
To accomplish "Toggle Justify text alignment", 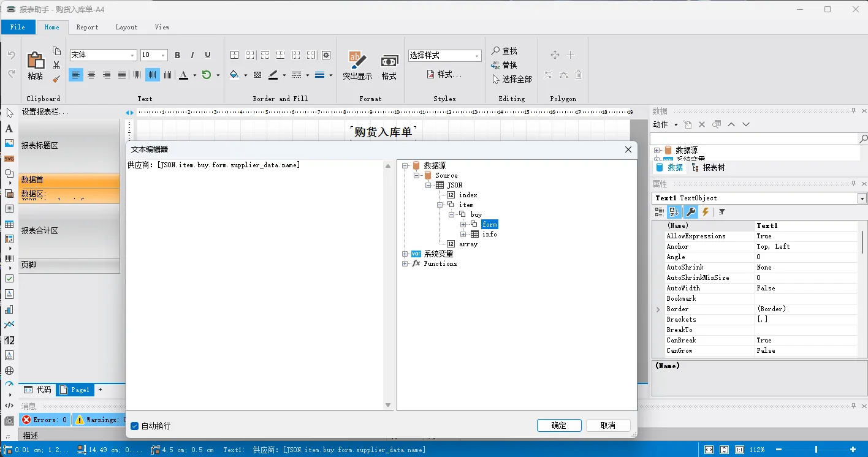I will [122, 75].
